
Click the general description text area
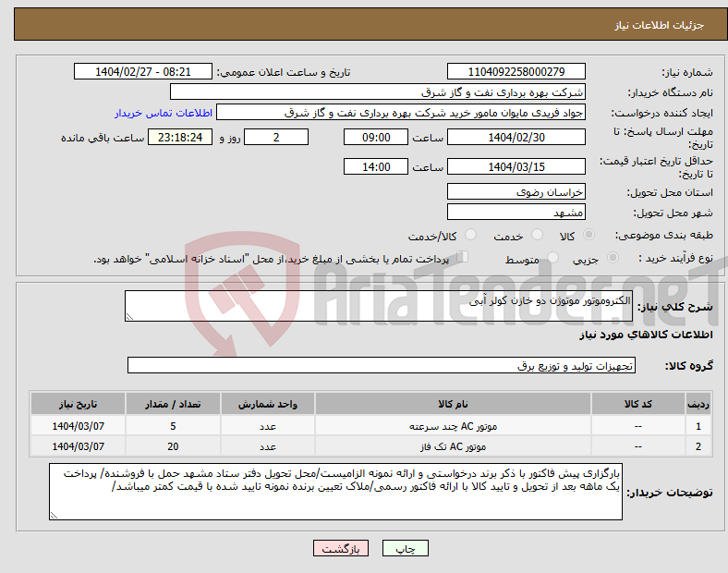379,306
